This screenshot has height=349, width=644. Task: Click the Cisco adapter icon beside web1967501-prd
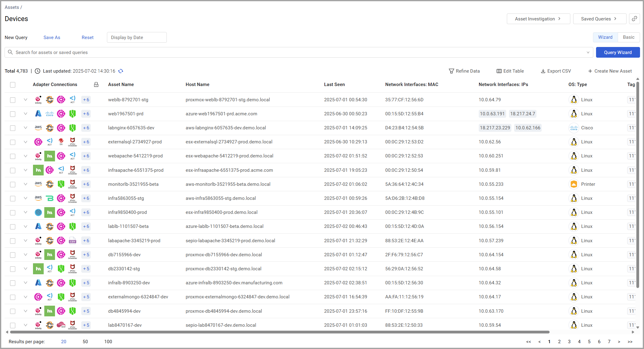pyautogui.click(x=49, y=113)
